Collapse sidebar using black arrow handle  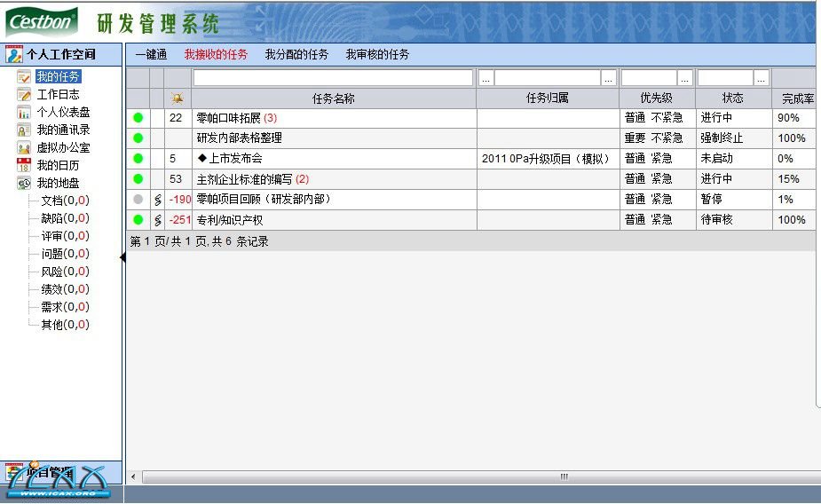[x=123, y=257]
